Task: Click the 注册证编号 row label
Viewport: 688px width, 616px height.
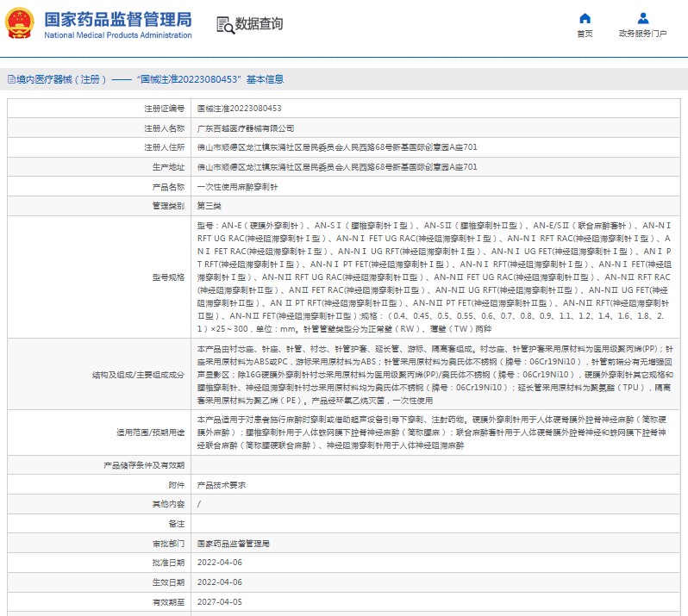Action: click(165, 109)
